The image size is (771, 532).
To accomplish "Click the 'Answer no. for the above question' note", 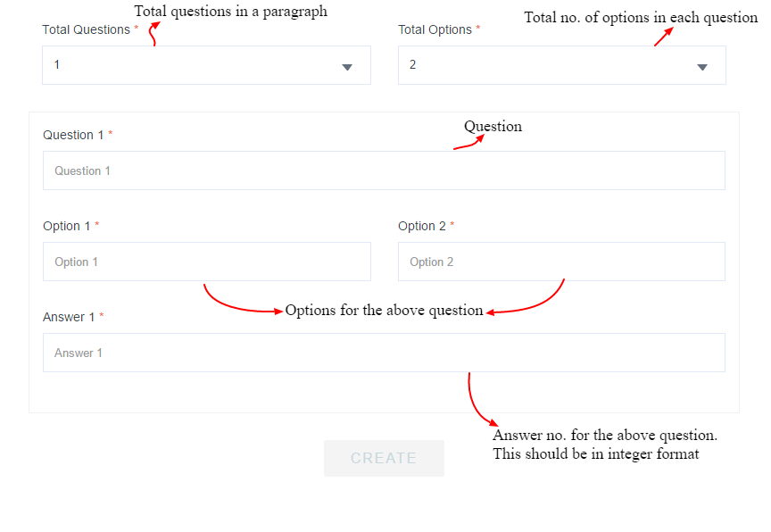I will point(605,436).
